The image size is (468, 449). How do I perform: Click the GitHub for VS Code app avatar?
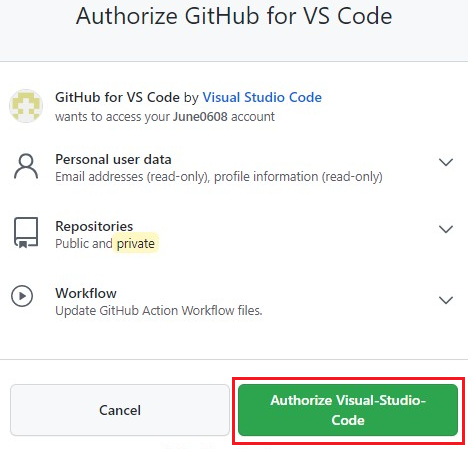26,106
